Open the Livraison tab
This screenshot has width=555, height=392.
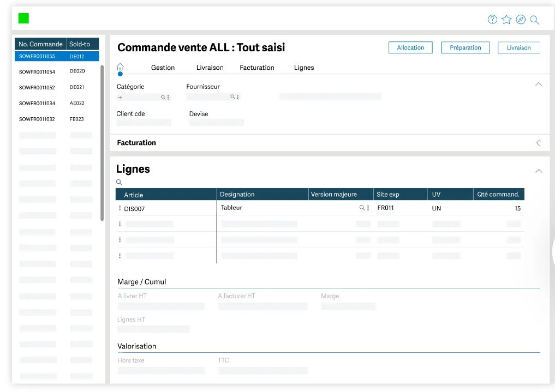[x=210, y=68]
